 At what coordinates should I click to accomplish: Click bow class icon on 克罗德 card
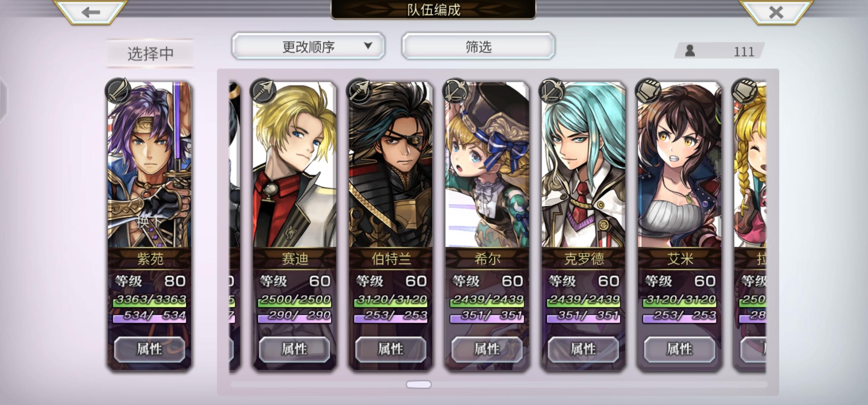[552, 91]
